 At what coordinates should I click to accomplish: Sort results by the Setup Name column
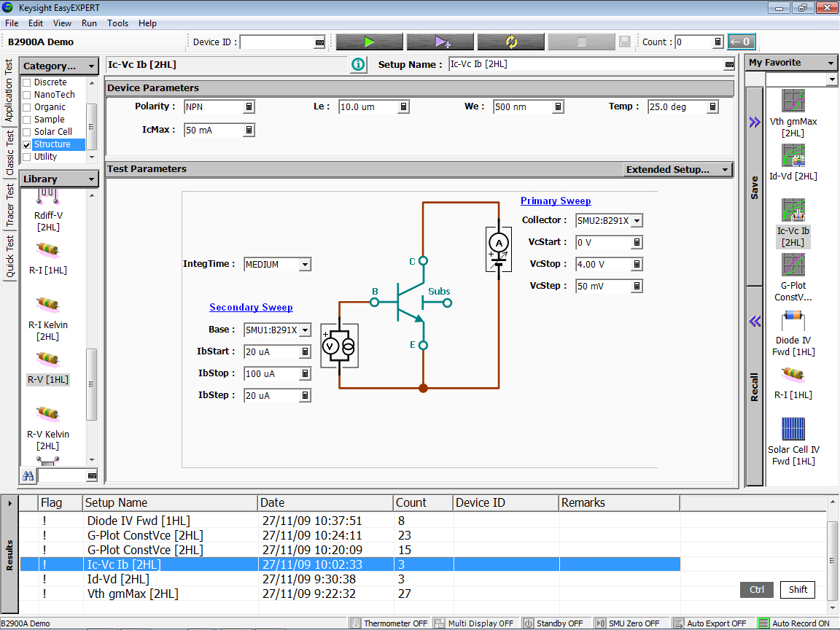point(170,503)
